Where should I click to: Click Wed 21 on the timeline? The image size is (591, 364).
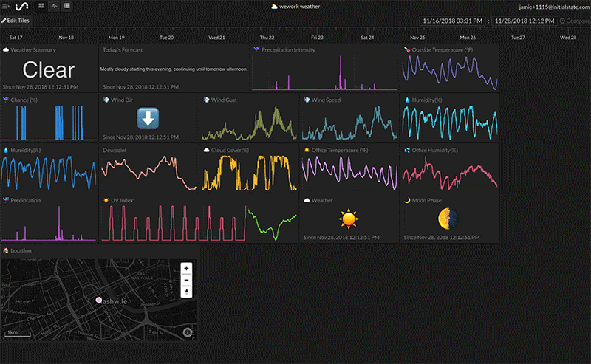pyautogui.click(x=217, y=37)
